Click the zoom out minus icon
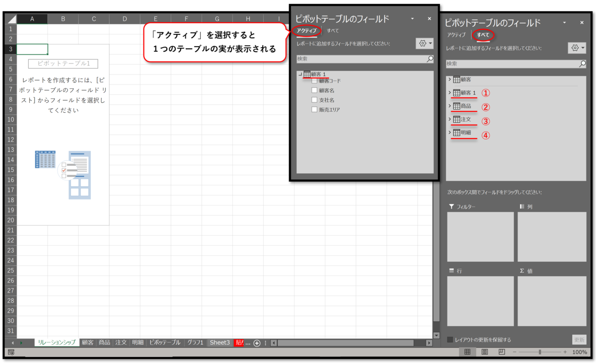This screenshot has height=364, width=596. click(x=515, y=352)
